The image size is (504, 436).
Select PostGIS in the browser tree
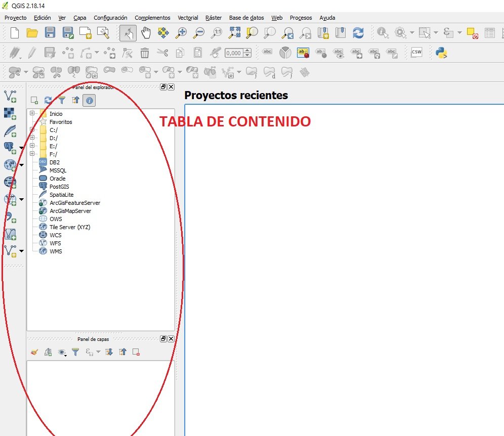[59, 187]
